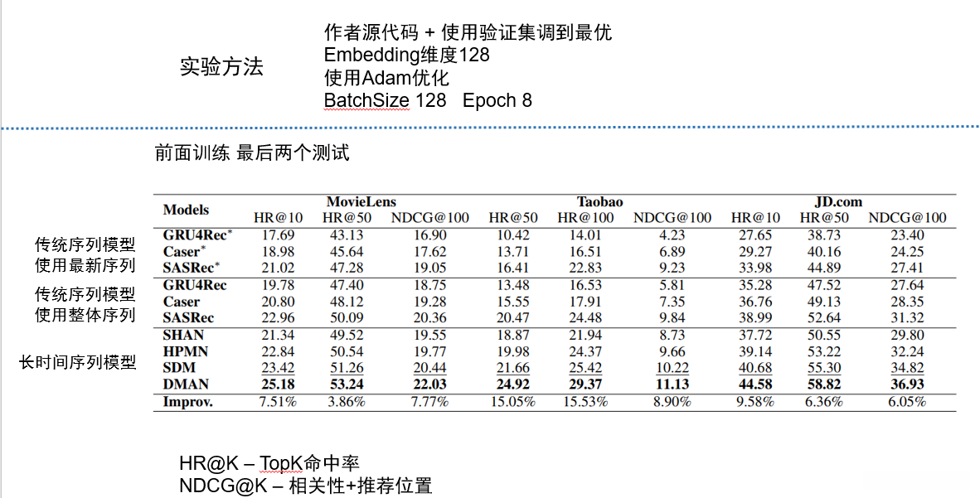Screen dimensions: 980x498
Task: Click cell value 47.40 in GRU4Rec row
Action: (x=347, y=285)
